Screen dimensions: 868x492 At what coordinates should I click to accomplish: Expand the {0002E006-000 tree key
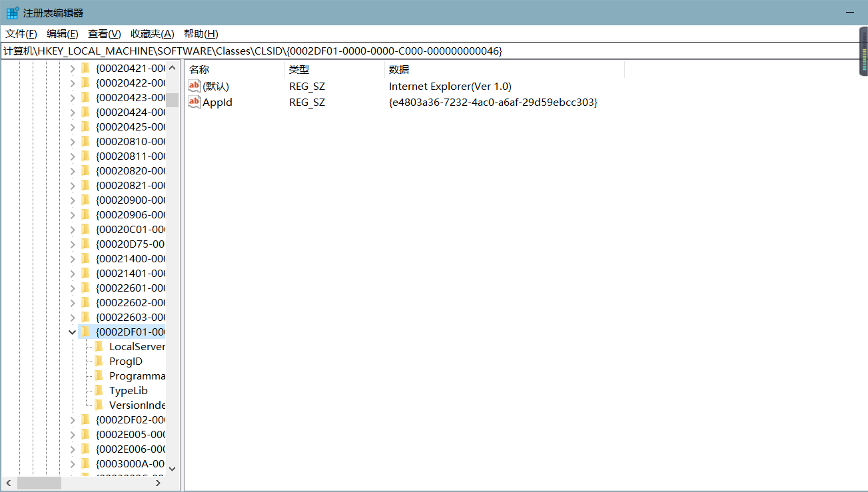pos(73,449)
